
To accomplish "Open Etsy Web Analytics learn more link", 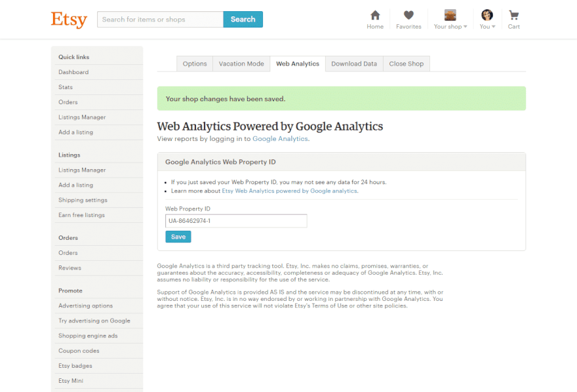I will click(290, 191).
